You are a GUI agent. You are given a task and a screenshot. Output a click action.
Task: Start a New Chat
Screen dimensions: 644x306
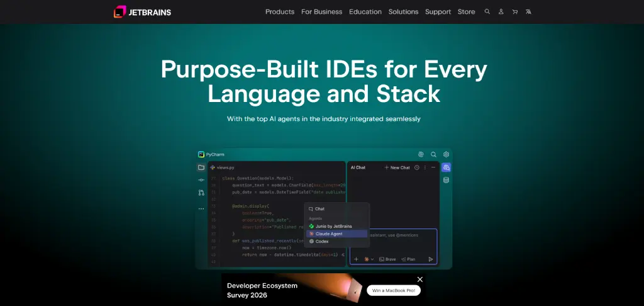(x=397, y=167)
